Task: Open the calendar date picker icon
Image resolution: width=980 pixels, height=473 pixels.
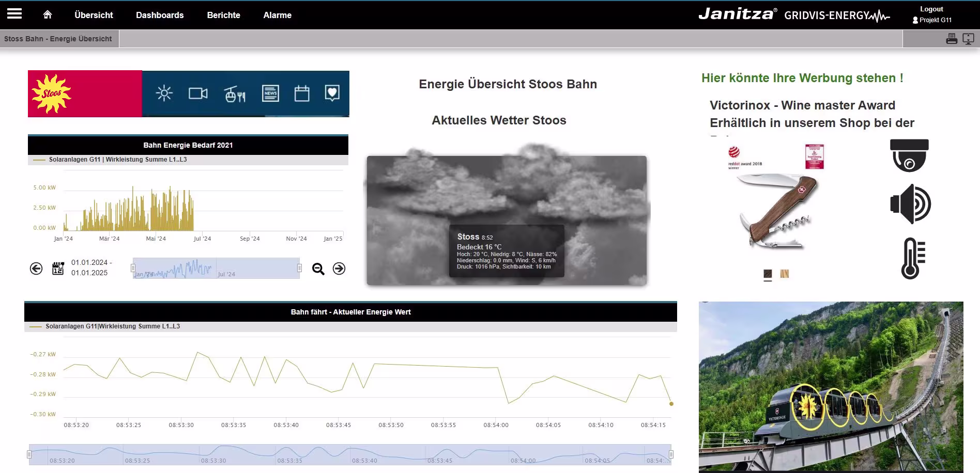Action: click(x=58, y=269)
